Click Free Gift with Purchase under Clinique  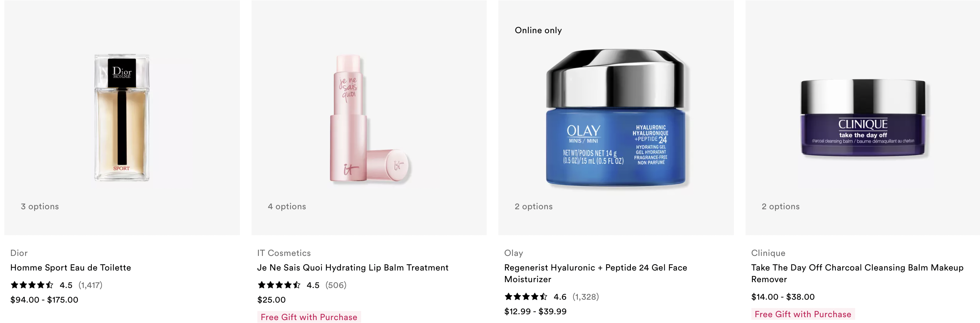(x=803, y=314)
